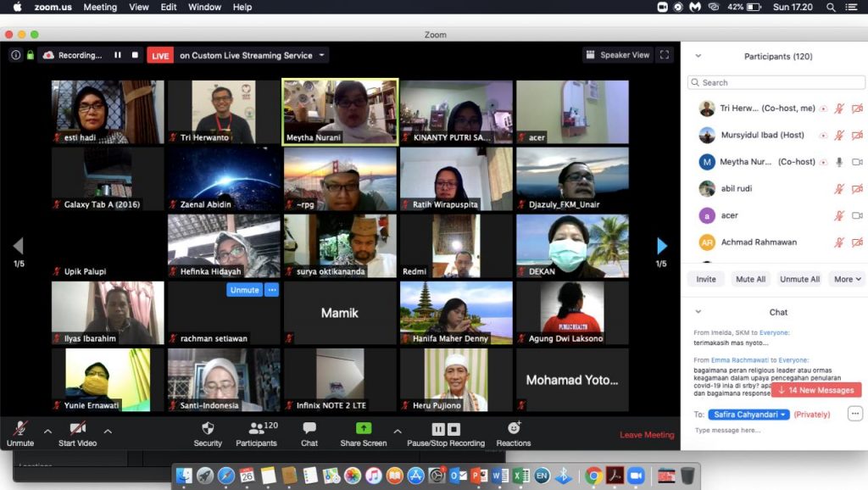
Task: Open Security shield options
Action: [x=208, y=434]
